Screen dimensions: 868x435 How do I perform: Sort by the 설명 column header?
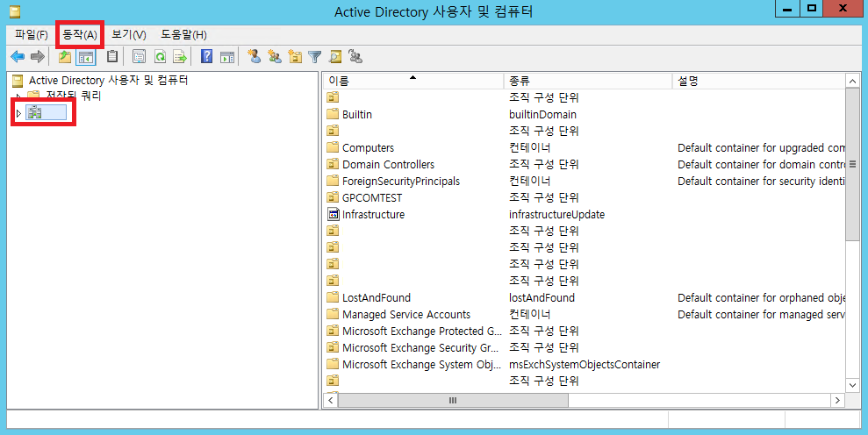[759, 81]
